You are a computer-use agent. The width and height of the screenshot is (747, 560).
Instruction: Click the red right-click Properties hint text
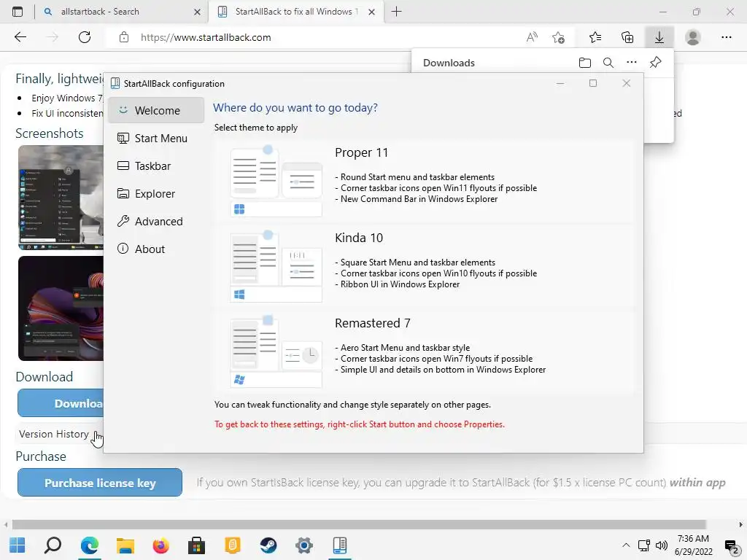(359, 424)
